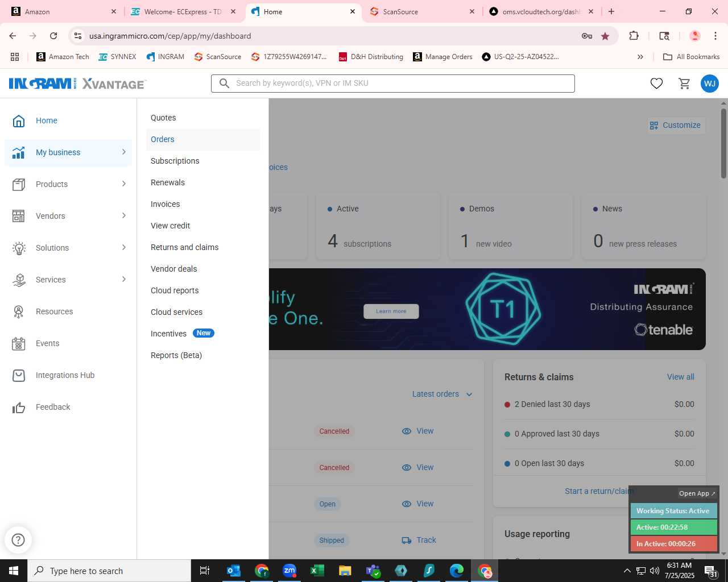Image resolution: width=728 pixels, height=582 pixels.
Task: Click the Services hand icon
Action: click(x=19, y=280)
